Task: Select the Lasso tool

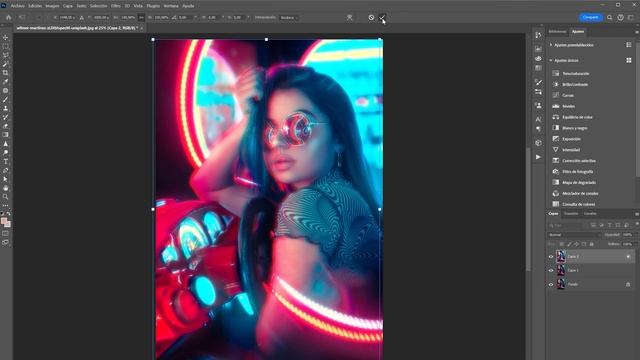Action: click(5, 56)
